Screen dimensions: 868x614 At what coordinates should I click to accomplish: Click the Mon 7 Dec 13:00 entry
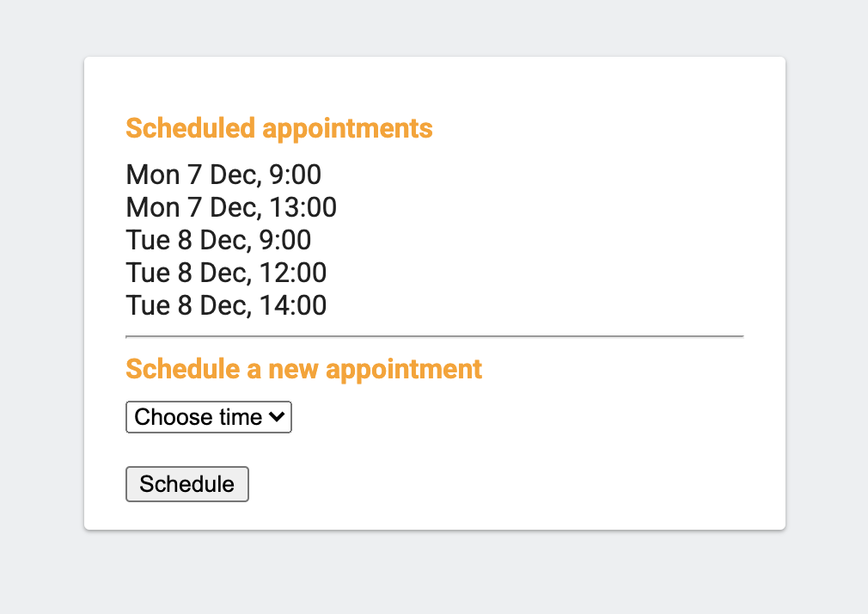point(230,207)
